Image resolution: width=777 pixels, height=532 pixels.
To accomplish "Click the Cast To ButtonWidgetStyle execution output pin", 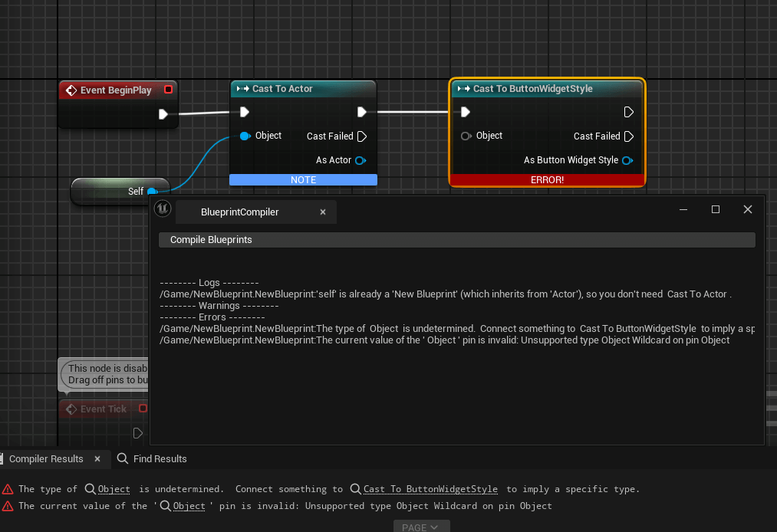I will pyautogui.click(x=628, y=113).
